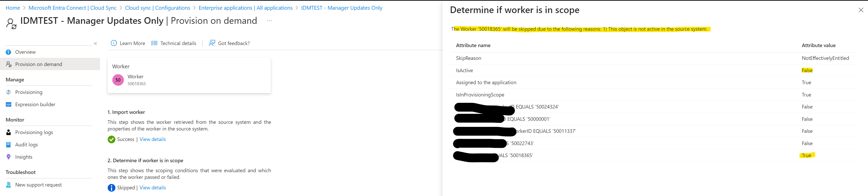Open the Insights lightbulb icon
868x196 pixels.
[8, 157]
